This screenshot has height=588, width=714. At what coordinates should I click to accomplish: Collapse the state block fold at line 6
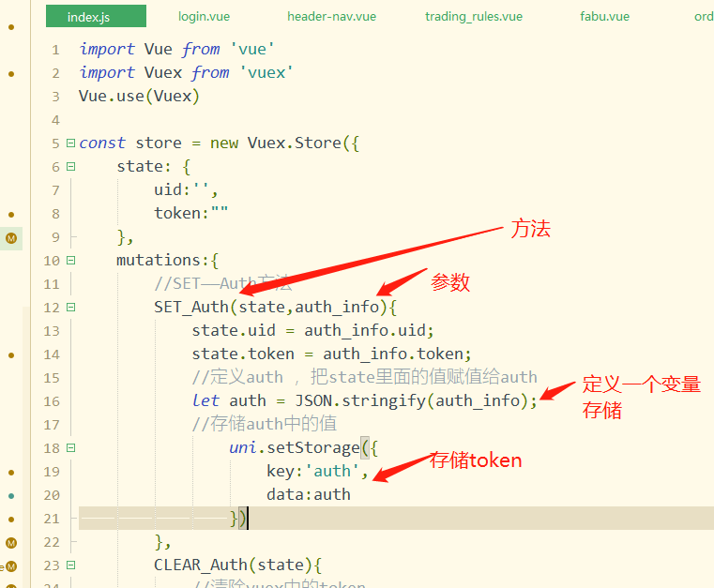coord(70,167)
